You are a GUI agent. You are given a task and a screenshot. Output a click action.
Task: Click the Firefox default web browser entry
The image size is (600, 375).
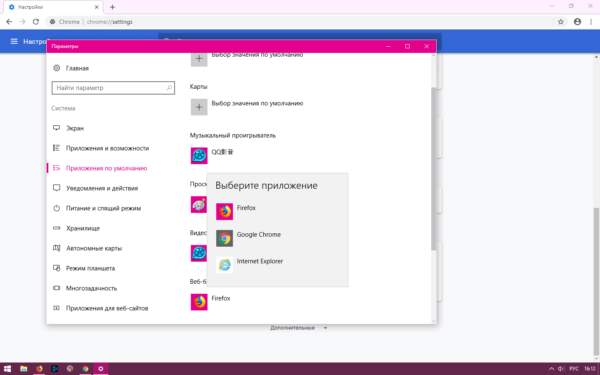tap(211, 302)
